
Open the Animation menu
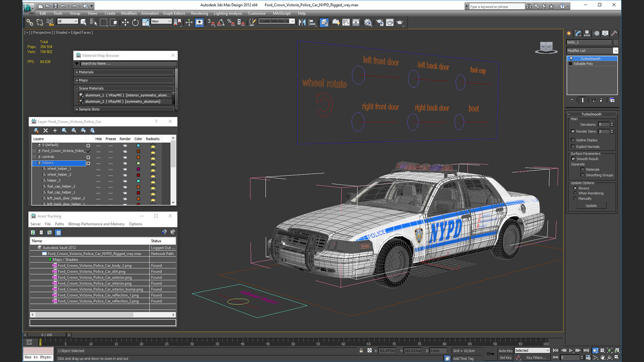pos(150,13)
